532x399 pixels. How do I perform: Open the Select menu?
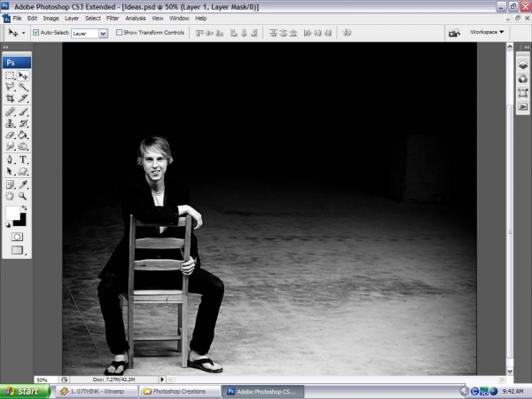click(x=92, y=19)
